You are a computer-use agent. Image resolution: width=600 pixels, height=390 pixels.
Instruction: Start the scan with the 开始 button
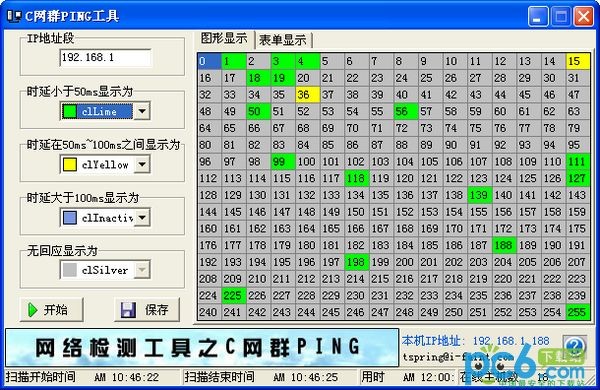(52, 310)
